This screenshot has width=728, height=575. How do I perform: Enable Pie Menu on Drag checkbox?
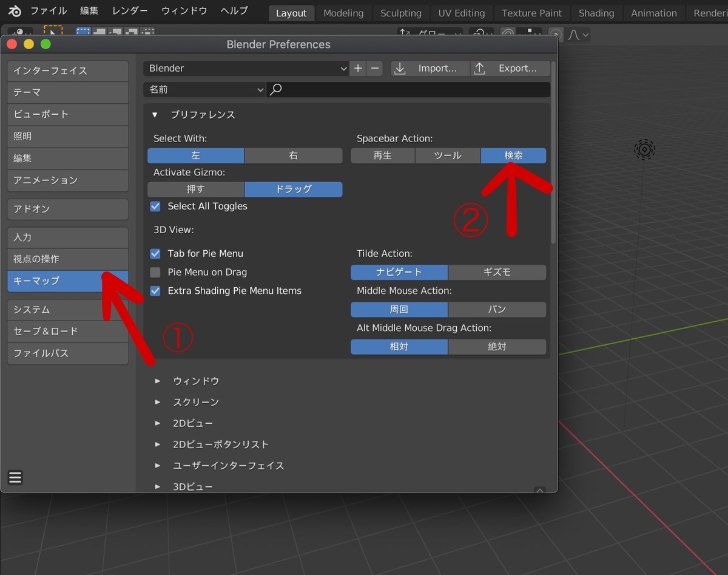tap(155, 272)
